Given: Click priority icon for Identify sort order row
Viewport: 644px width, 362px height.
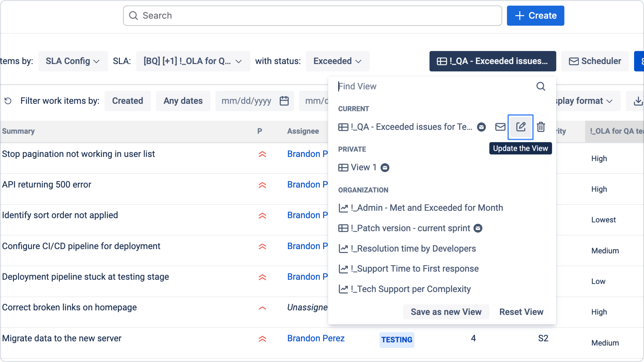Looking at the screenshot, I should tap(262, 216).
